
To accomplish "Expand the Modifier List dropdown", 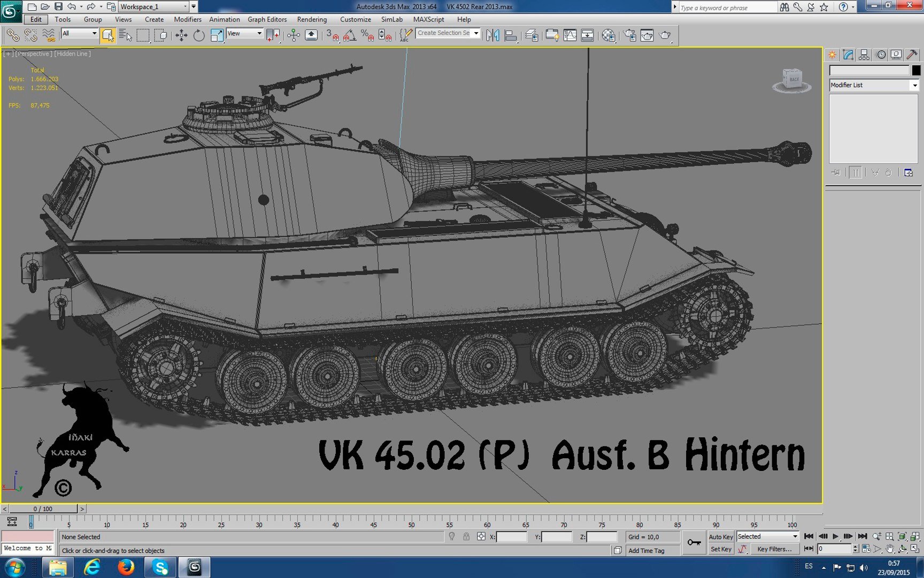I will pyautogui.click(x=914, y=85).
